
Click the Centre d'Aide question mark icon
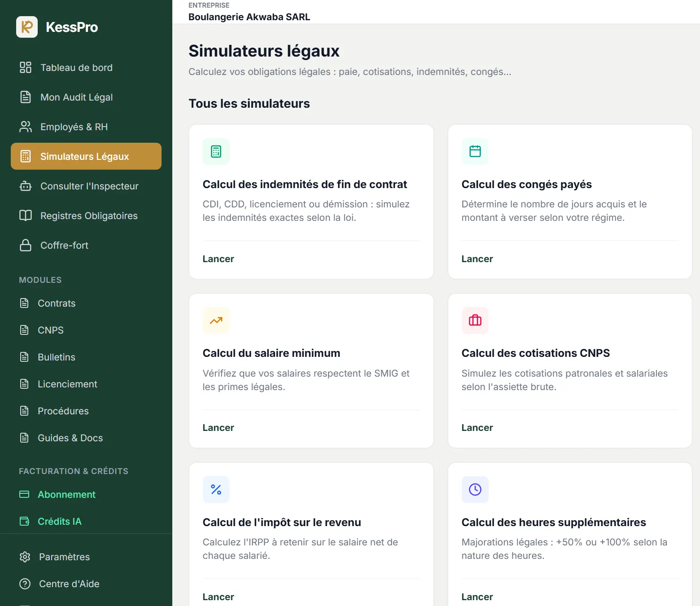coord(25,584)
